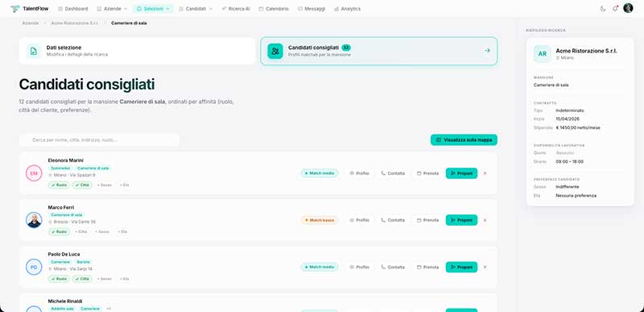Image resolution: width=644 pixels, height=312 pixels.
Task: Click the Ruolo chip in Eleonora Marini's row
Action: [59, 185]
